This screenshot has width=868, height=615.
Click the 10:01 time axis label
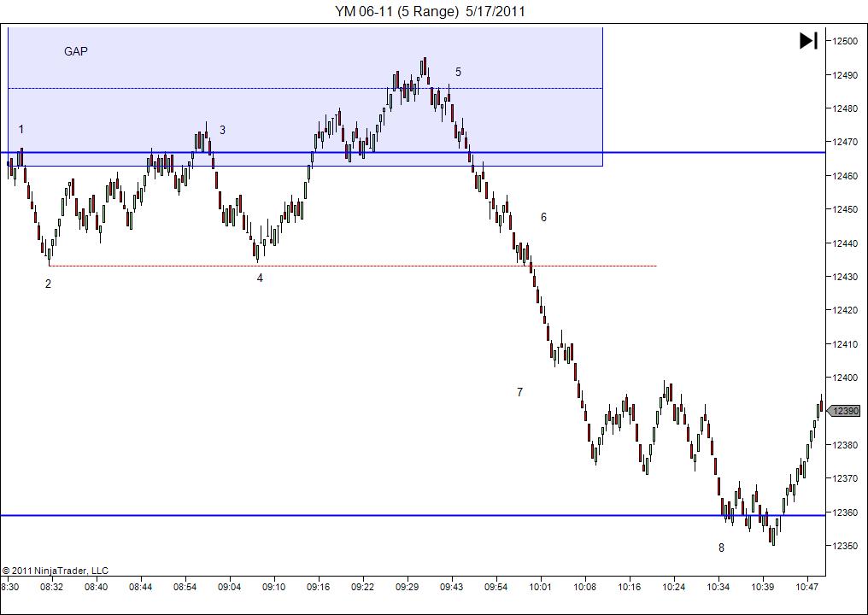click(x=540, y=587)
